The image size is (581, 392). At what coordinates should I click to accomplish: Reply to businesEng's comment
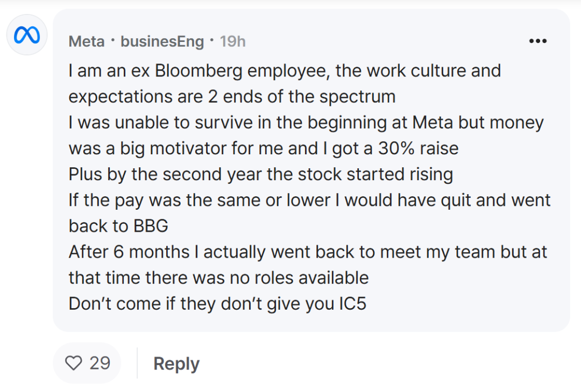176,364
